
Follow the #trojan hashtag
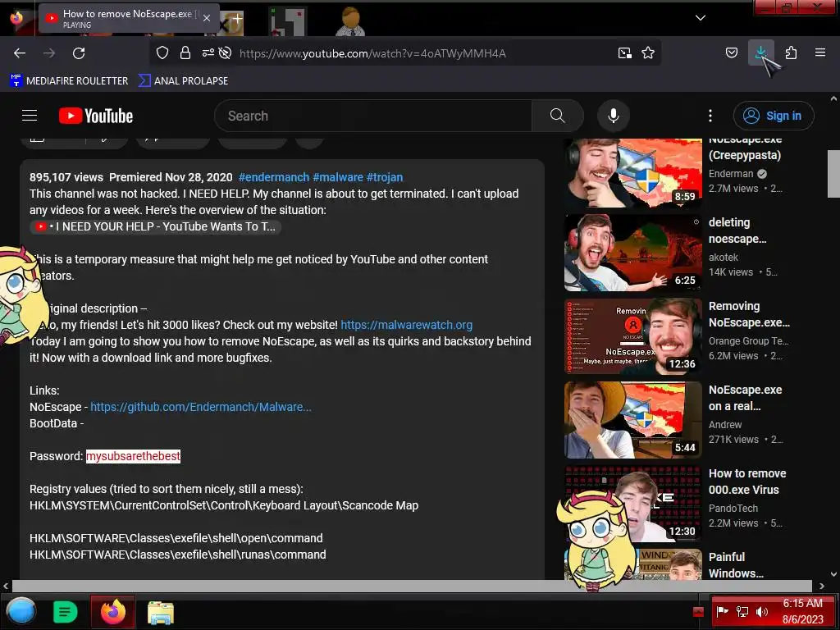tap(384, 177)
